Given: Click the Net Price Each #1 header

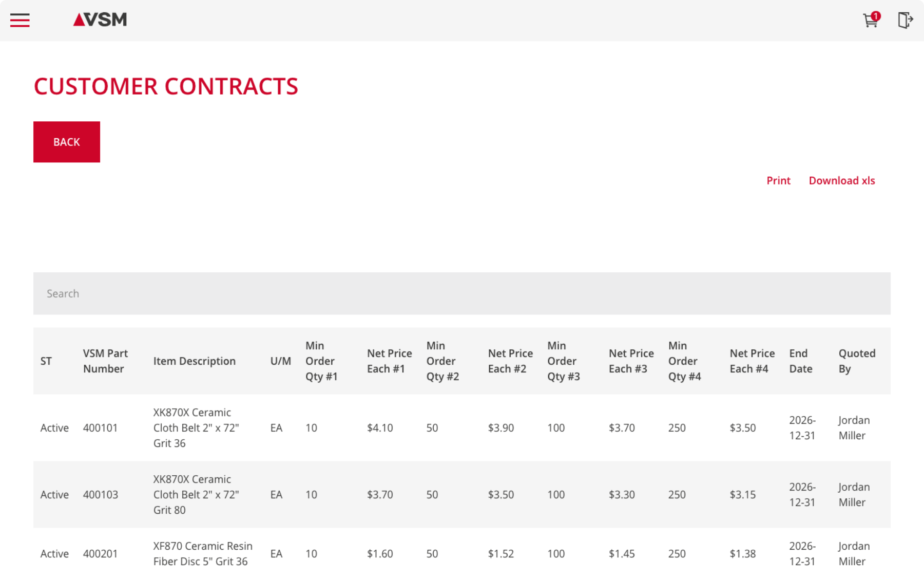Looking at the screenshot, I should [390, 361].
